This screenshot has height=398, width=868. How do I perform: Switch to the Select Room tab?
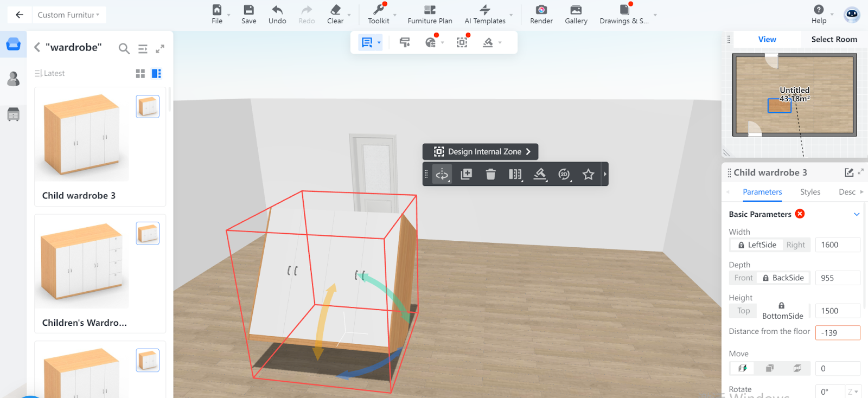(834, 40)
